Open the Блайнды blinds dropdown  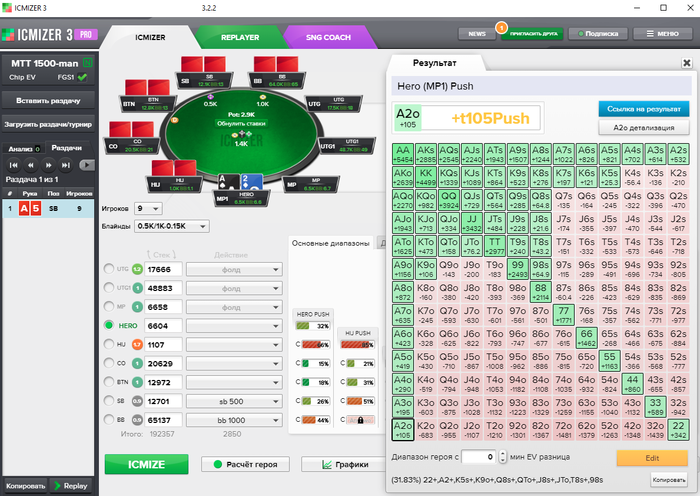click(x=171, y=226)
